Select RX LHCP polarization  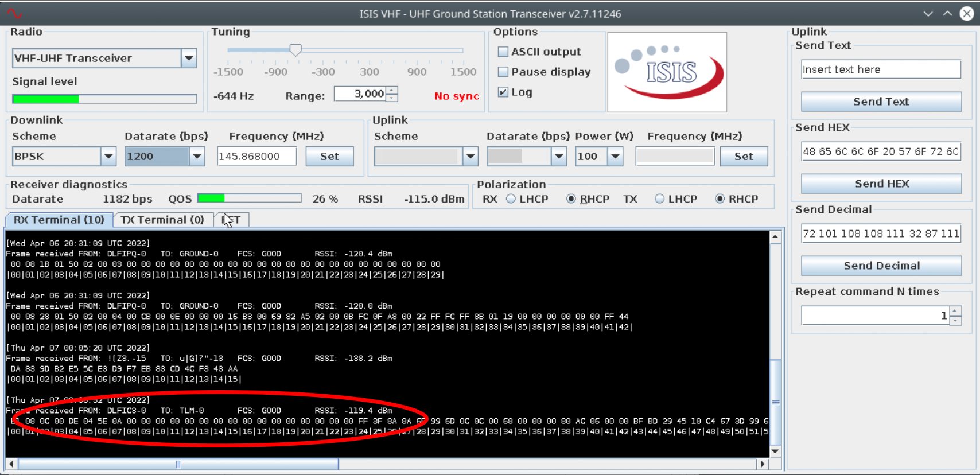point(511,198)
